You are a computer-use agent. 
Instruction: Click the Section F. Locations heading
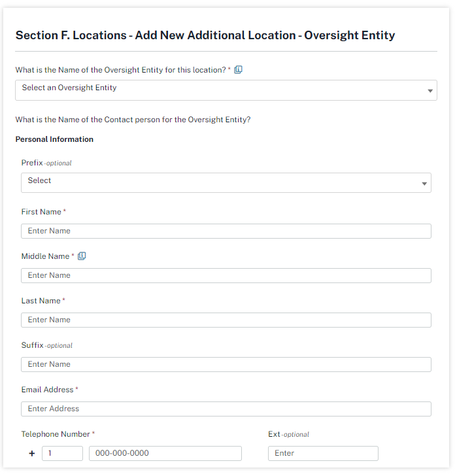[x=205, y=35]
